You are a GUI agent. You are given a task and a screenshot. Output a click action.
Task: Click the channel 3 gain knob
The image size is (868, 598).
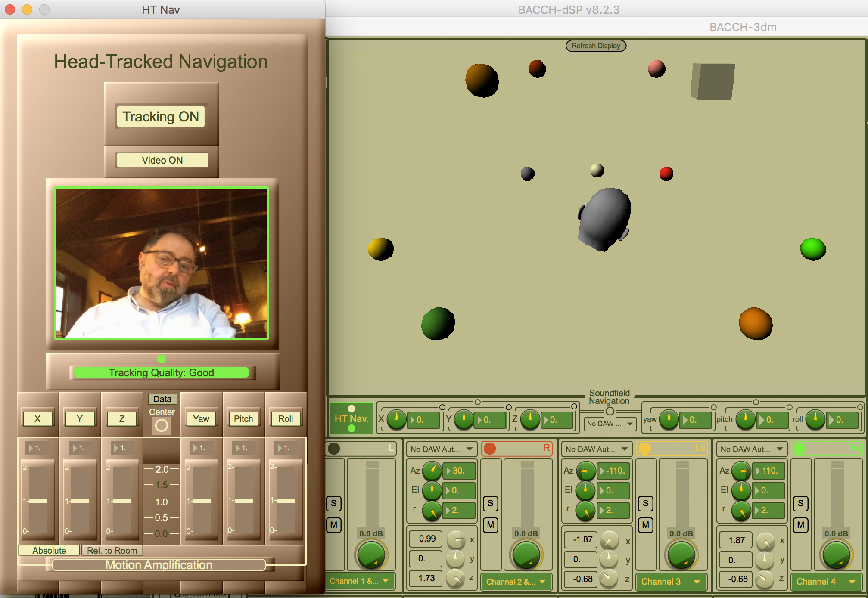click(681, 555)
